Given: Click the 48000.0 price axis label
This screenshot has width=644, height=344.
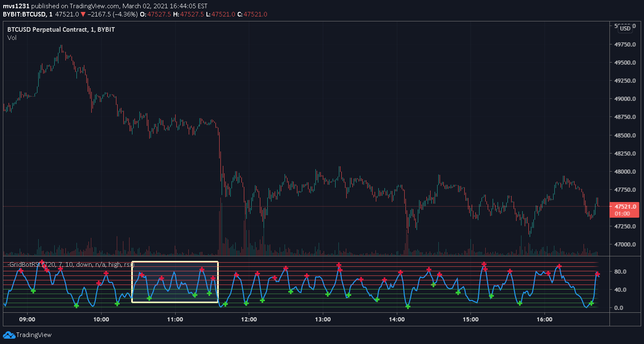Looking at the screenshot, I should [625, 172].
